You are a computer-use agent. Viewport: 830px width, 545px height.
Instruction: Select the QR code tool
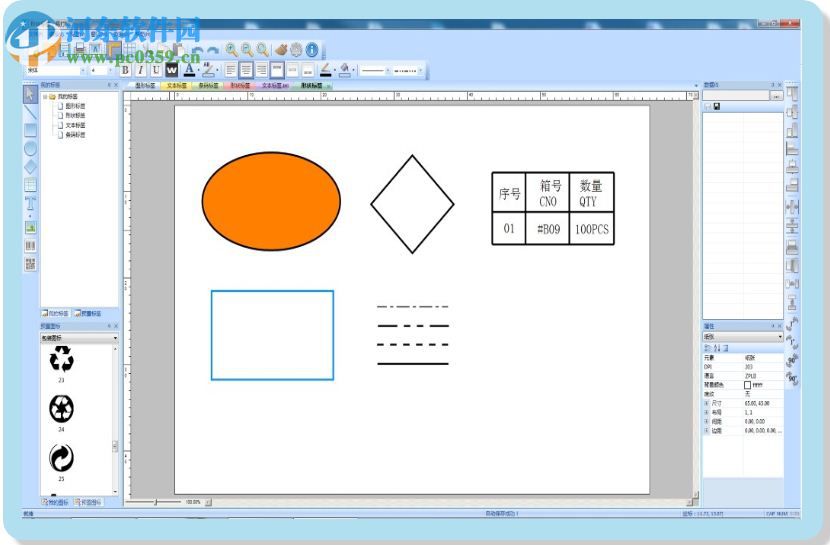(30, 264)
